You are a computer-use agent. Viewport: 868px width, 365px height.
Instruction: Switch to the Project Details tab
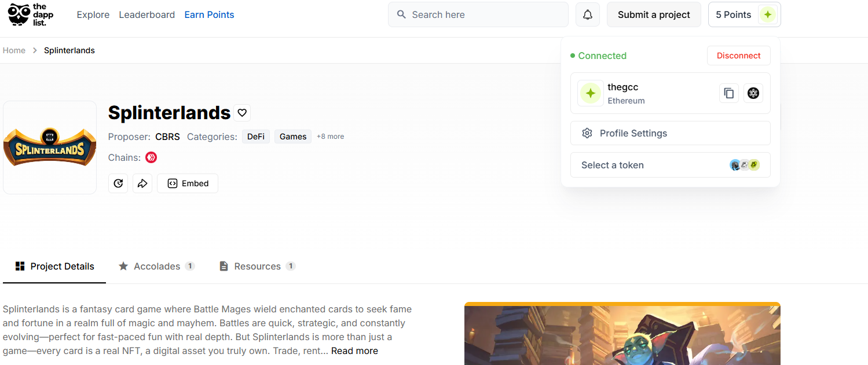click(54, 266)
